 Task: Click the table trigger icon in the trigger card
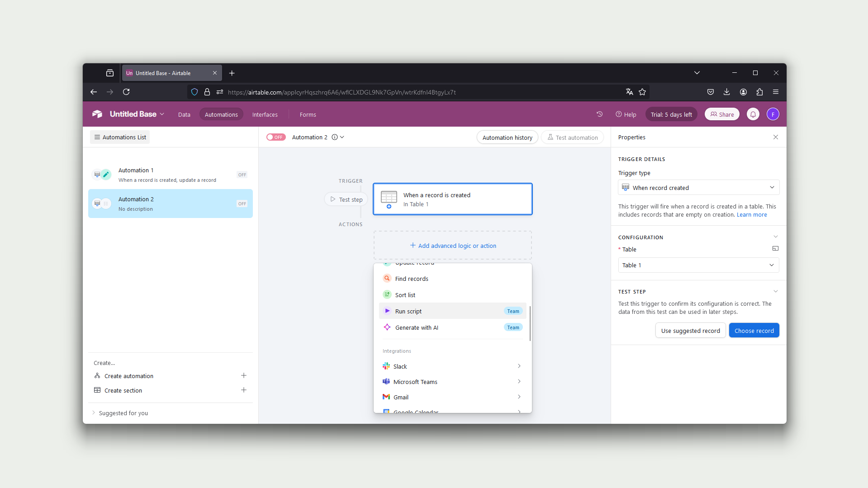click(x=389, y=199)
